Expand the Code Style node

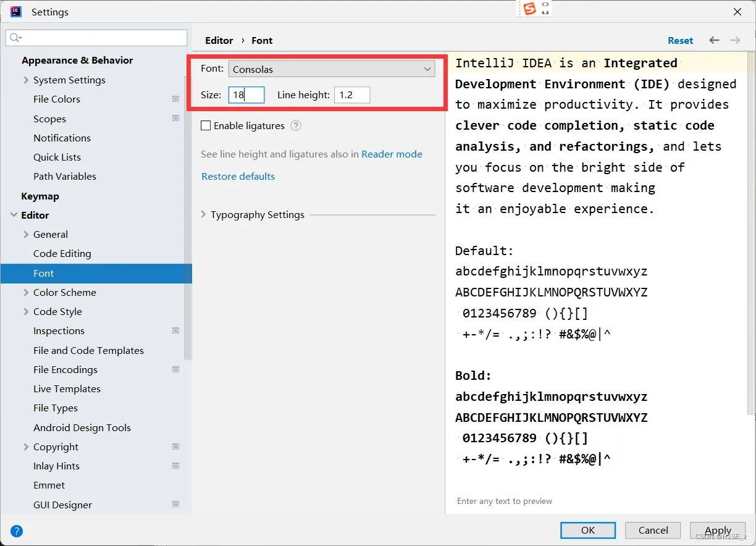pyautogui.click(x=26, y=311)
